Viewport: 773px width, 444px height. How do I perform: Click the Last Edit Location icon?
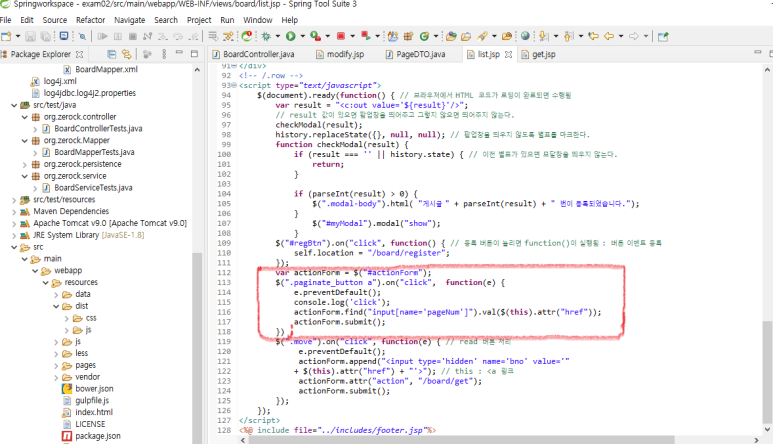(594, 36)
